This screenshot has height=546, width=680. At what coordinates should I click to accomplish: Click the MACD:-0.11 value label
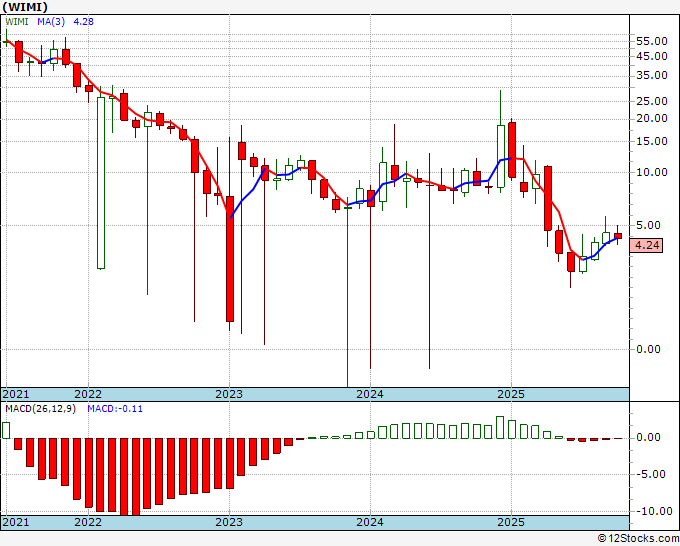[x=115, y=409]
